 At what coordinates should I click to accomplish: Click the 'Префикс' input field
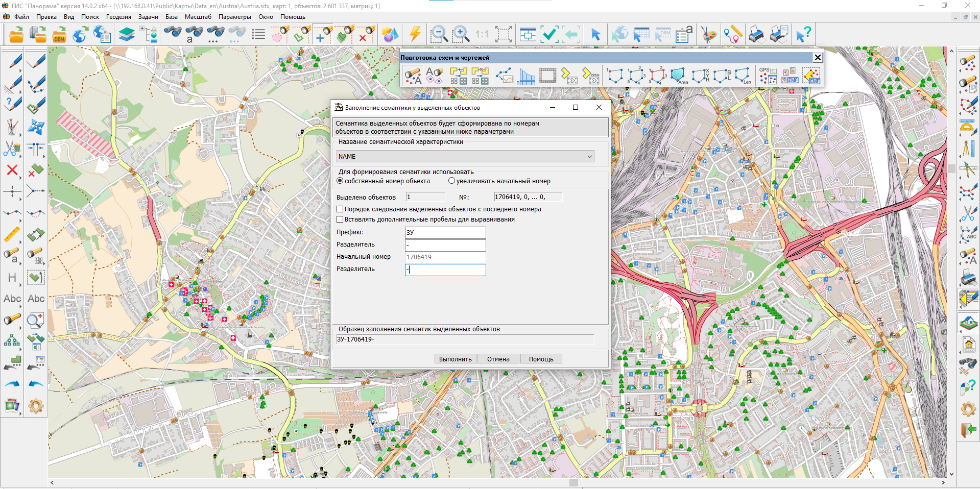point(445,233)
